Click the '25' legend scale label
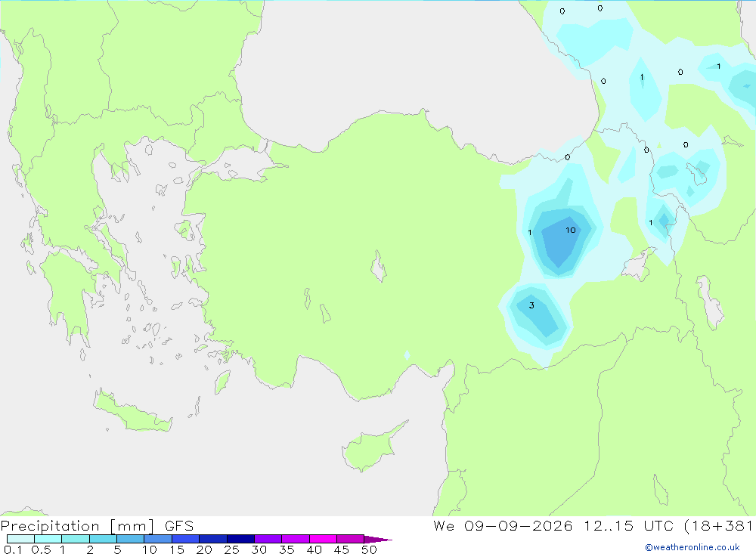756x554 pixels. pyautogui.click(x=231, y=549)
